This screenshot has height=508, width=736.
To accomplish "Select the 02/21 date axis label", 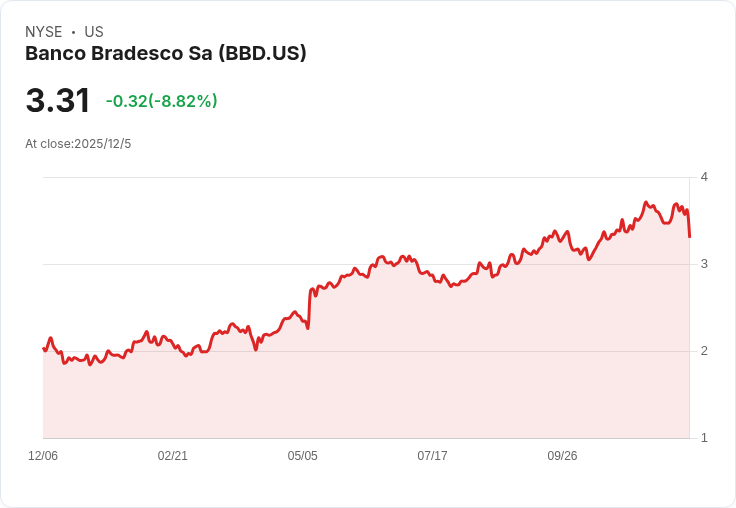I will tap(173, 456).
